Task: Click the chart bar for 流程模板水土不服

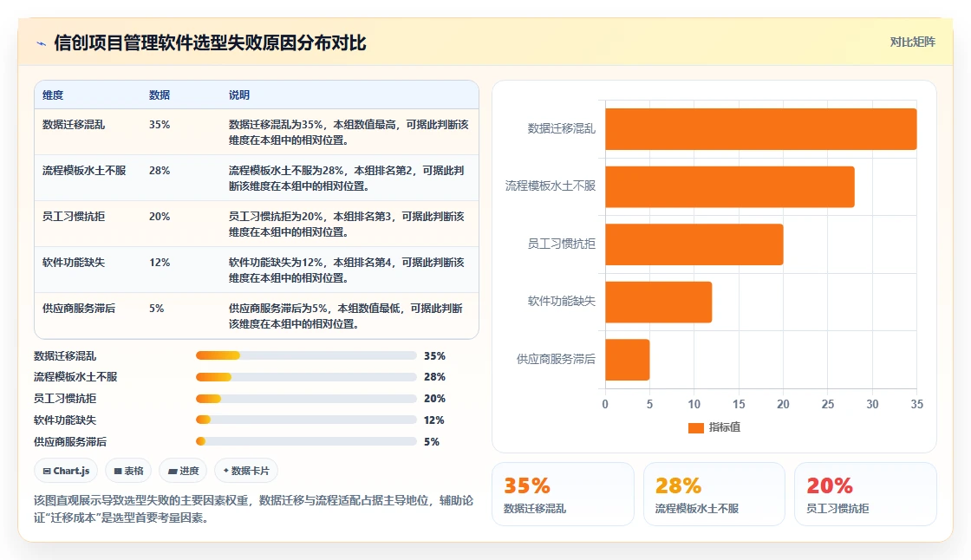Action: pos(729,186)
